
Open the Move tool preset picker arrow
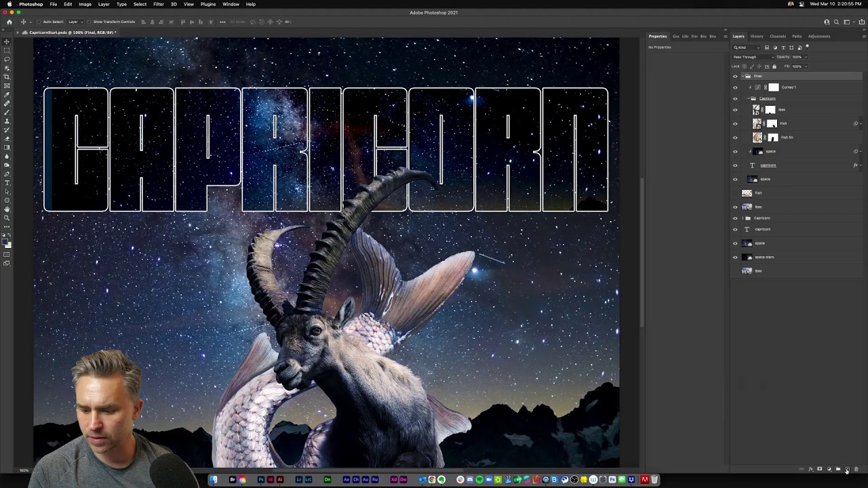[31, 22]
